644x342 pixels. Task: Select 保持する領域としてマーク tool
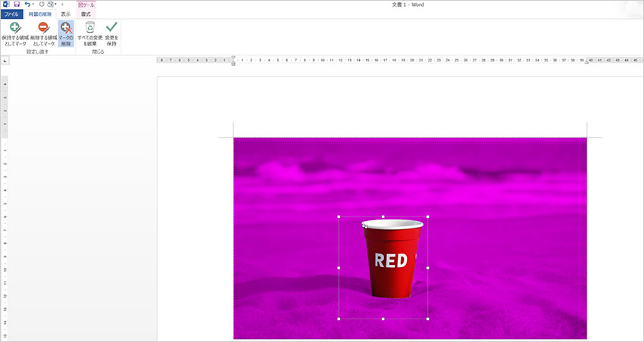[x=15, y=33]
